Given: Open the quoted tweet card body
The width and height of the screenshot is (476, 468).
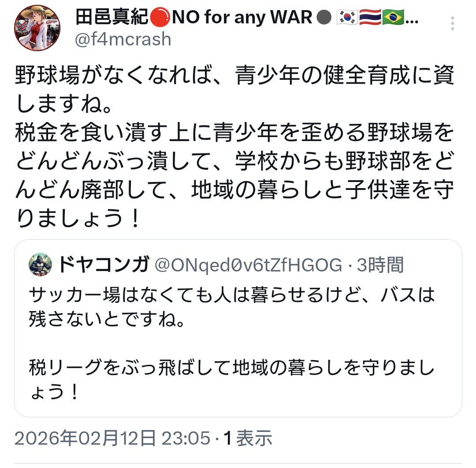Looking at the screenshot, I should coord(238,328).
